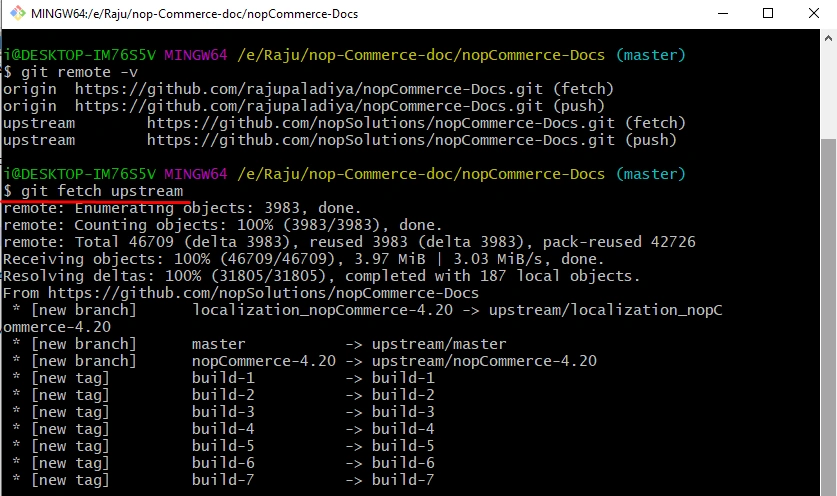Screen dimensions: 837x496
Task: Click the new tag build-5 line
Action: tap(223, 446)
